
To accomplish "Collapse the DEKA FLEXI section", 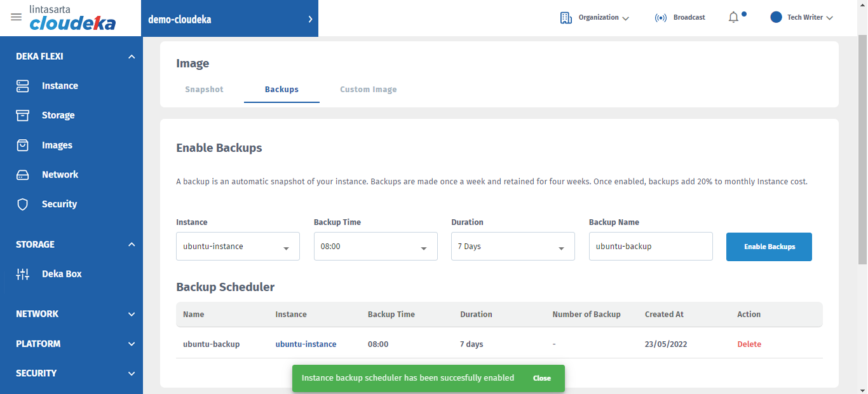I will (x=132, y=57).
